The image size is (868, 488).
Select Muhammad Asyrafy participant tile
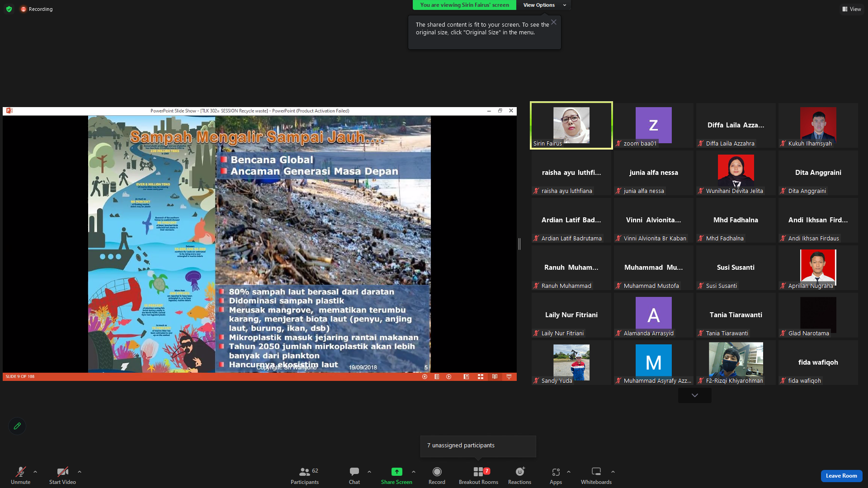pos(654,362)
